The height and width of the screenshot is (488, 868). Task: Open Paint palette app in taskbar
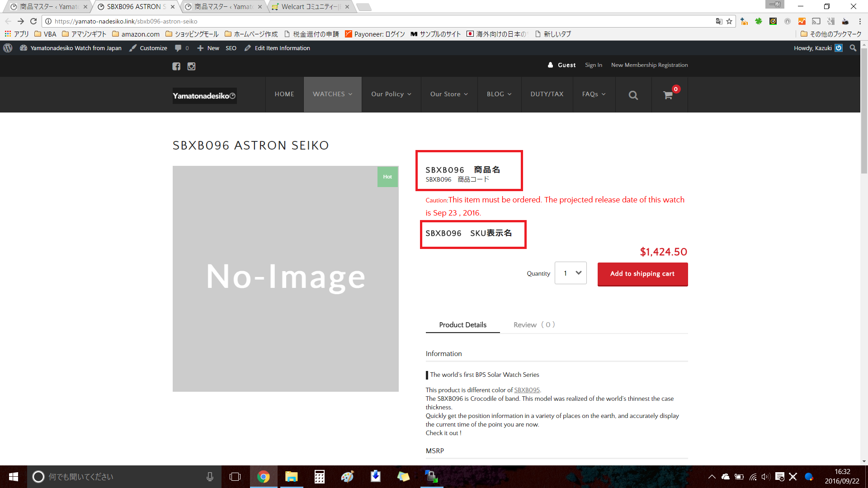tap(347, 477)
